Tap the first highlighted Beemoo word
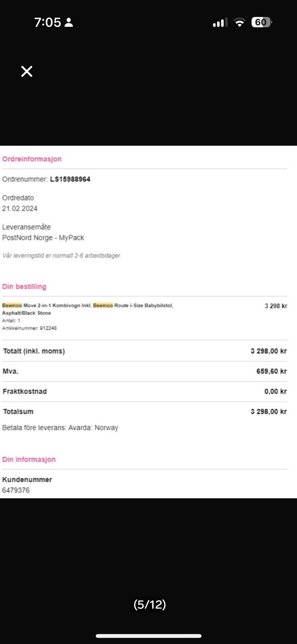The height and width of the screenshot is (644, 297). (x=12, y=305)
